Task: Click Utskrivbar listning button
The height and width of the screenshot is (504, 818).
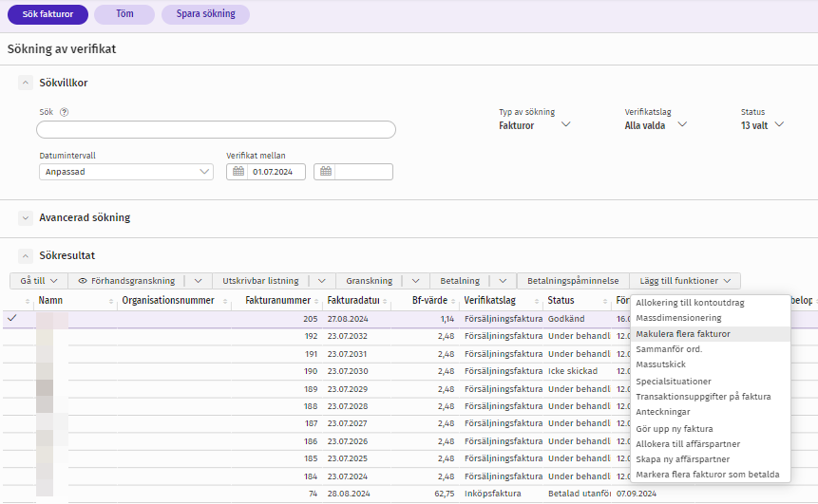Action: point(260,281)
